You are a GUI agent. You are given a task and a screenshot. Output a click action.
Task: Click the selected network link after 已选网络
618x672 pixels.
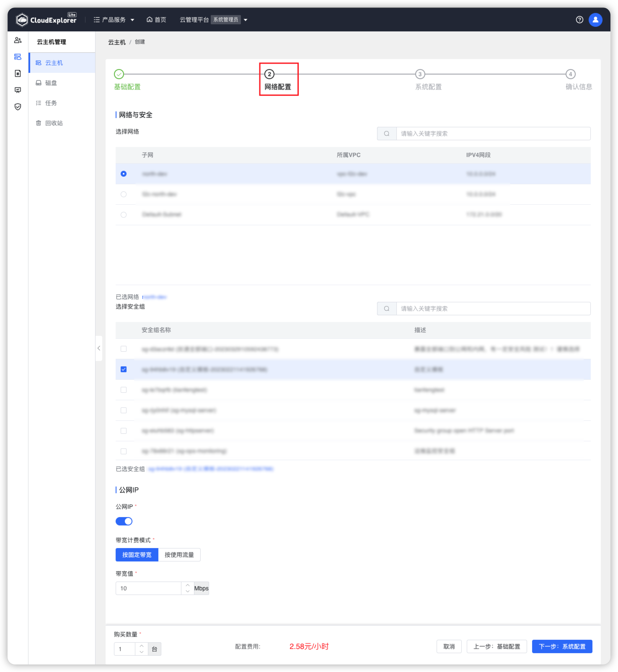tap(155, 297)
